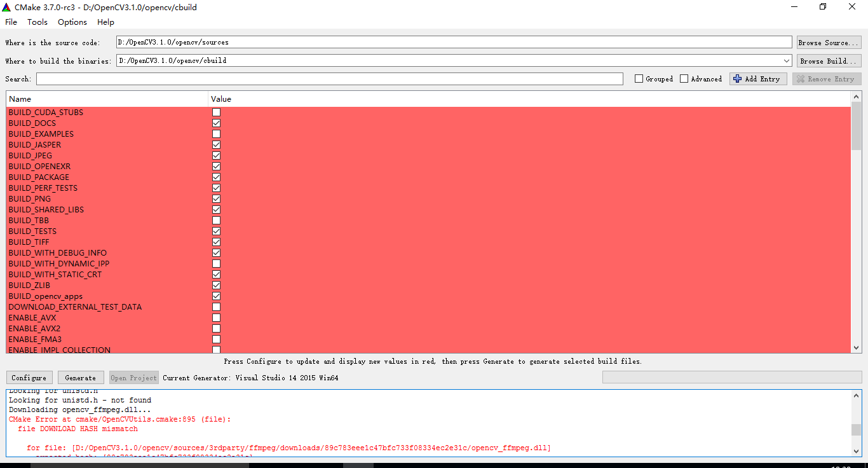Click the options list scrollbar up arrow

856,97
